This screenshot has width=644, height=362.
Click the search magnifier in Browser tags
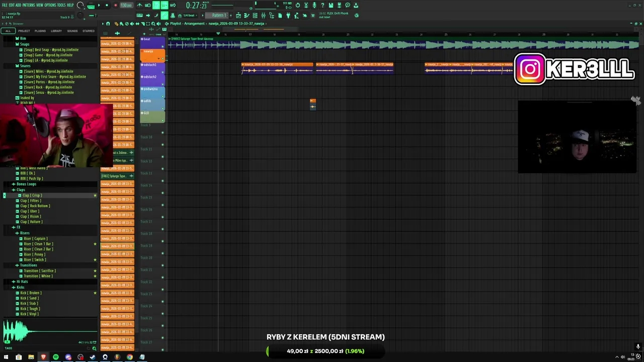coord(94,348)
